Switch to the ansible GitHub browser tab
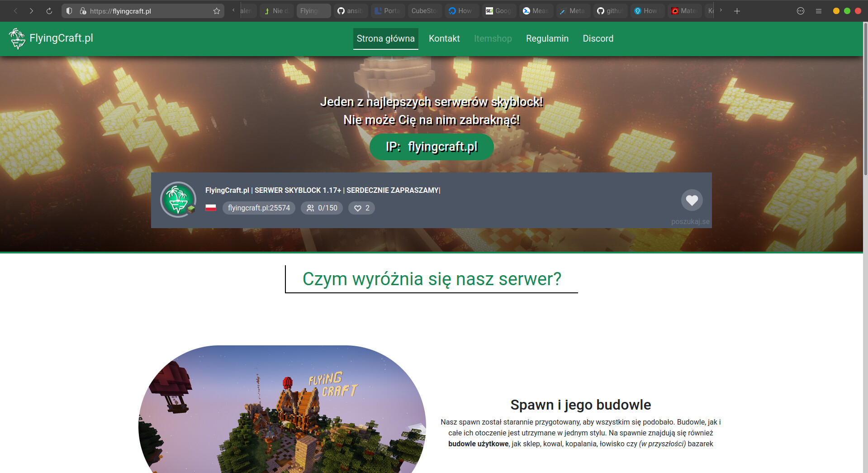The width and height of the screenshot is (868, 473). (350, 11)
